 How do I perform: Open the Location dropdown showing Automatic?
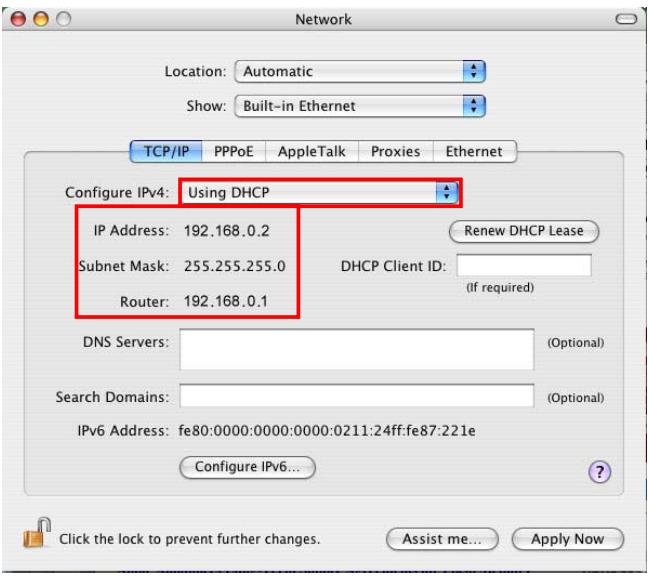pyautogui.click(x=360, y=71)
